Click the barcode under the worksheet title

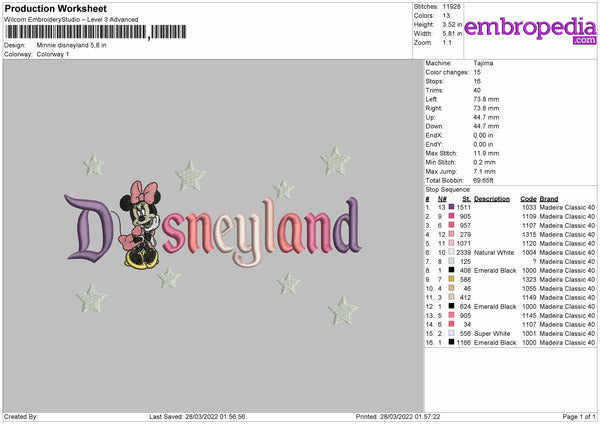click(95, 32)
